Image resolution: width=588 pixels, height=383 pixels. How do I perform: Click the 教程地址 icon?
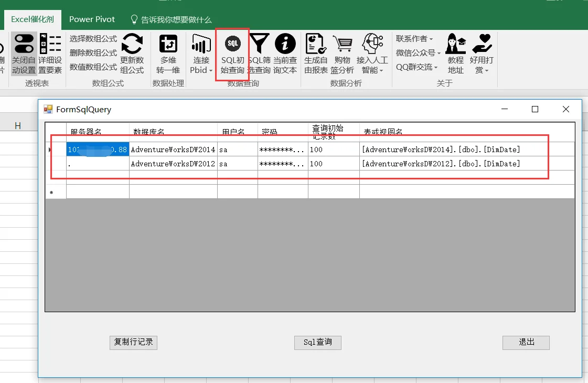coord(456,44)
